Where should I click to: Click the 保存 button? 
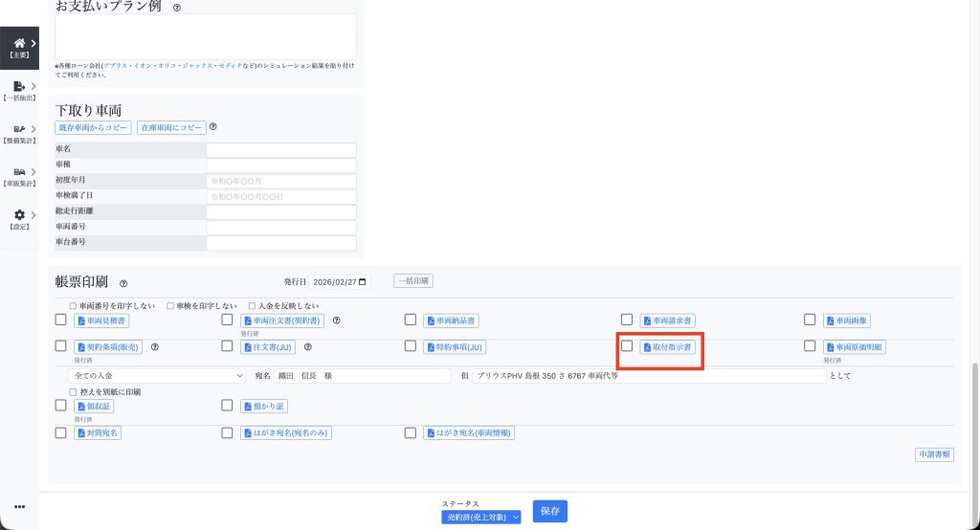[x=549, y=512]
